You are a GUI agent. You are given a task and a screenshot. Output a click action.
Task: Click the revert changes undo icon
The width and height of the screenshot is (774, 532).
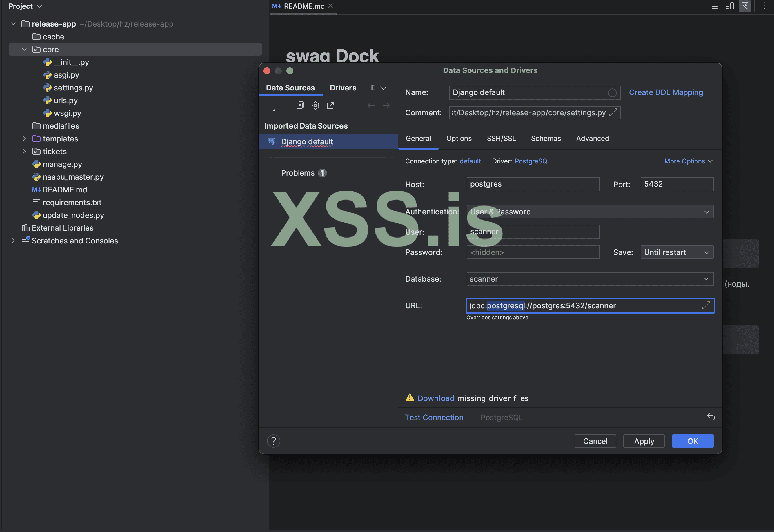pyautogui.click(x=711, y=417)
